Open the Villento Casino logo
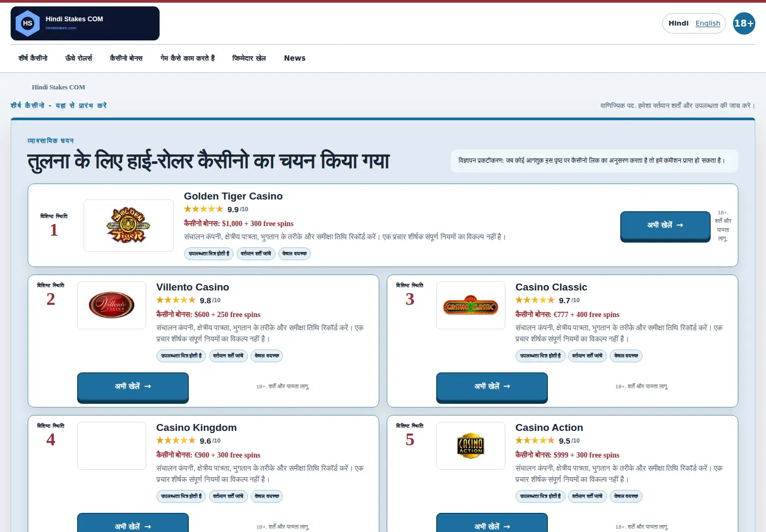The width and height of the screenshot is (766, 532). pyautogui.click(x=112, y=305)
